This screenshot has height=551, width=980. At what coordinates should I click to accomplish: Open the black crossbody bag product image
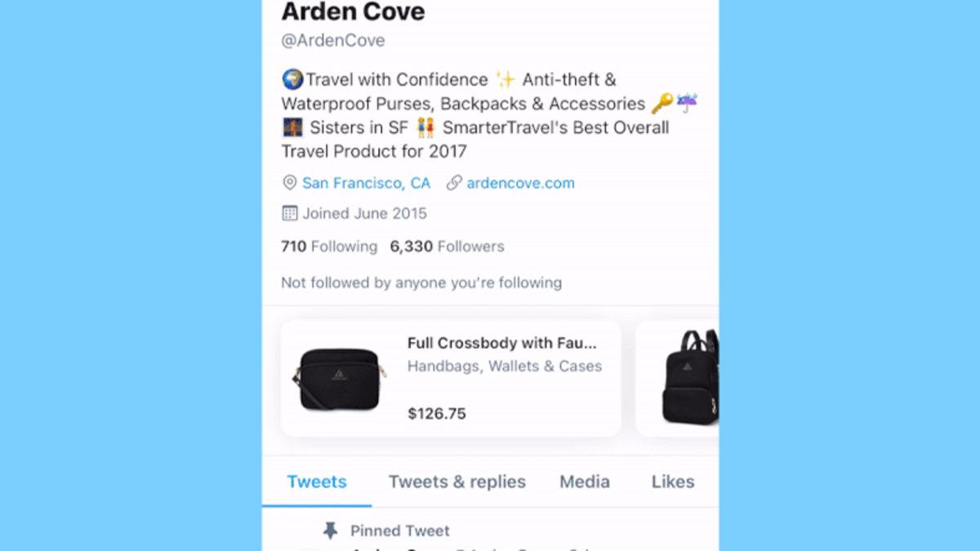coord(339,380)
